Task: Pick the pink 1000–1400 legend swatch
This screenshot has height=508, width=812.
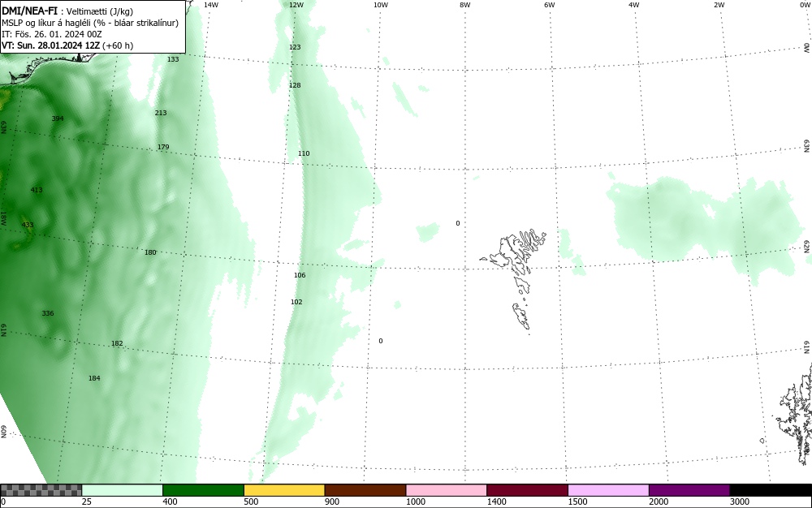Action: tap(447, 490)
